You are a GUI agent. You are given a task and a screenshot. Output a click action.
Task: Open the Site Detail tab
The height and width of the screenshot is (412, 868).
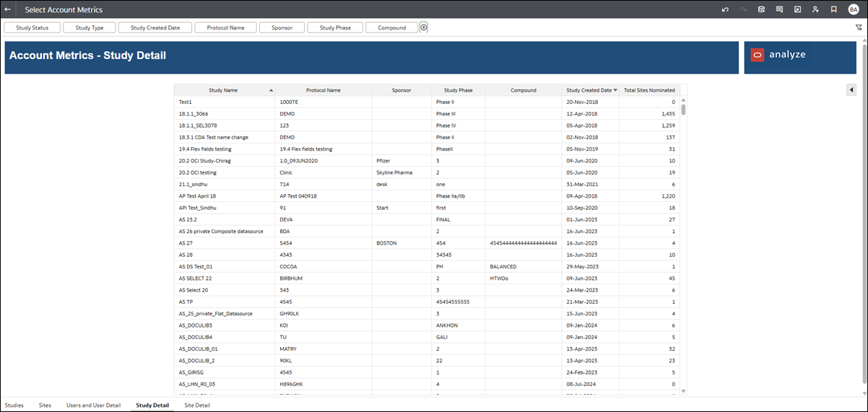[x=198, y=406]
